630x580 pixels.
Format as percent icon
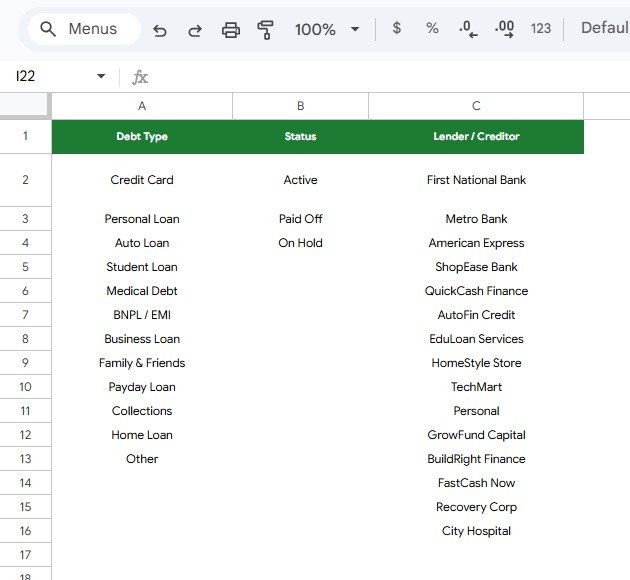(432, 28)
